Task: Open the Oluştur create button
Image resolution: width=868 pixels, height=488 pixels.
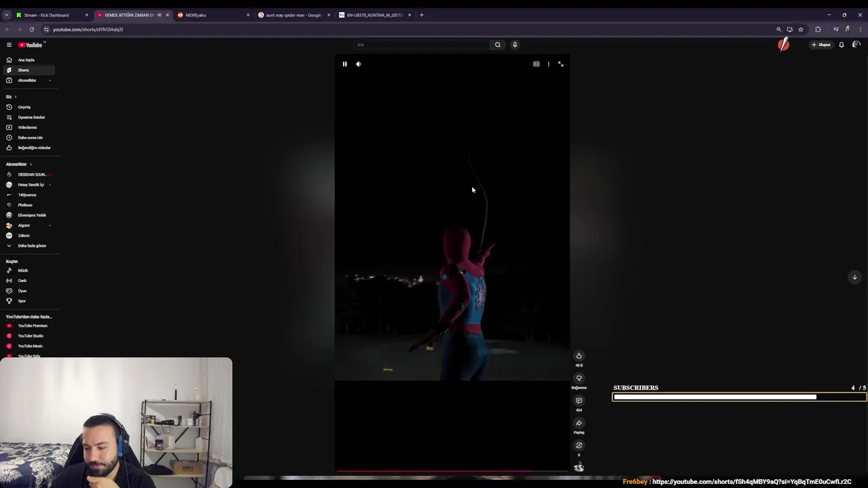Action: click(x=821, y=45)
